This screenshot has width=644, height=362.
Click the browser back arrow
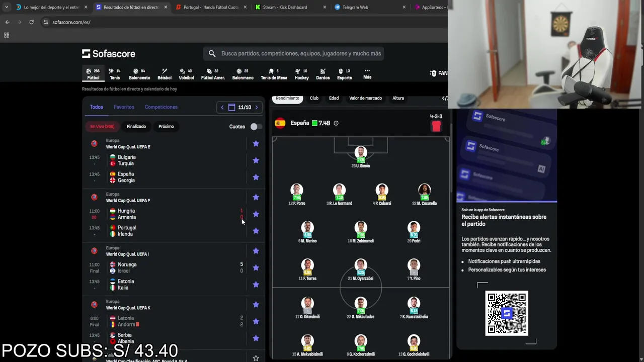tap(7, 22)
